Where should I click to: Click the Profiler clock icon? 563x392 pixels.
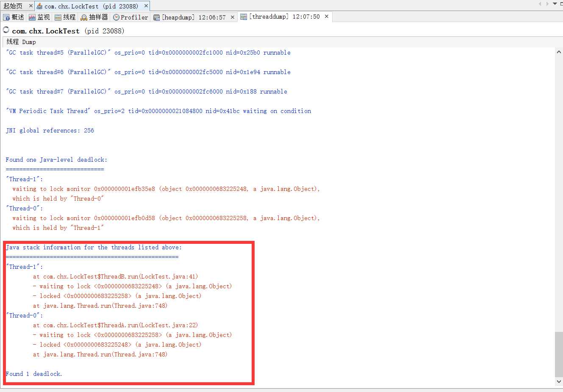point(116,17)
